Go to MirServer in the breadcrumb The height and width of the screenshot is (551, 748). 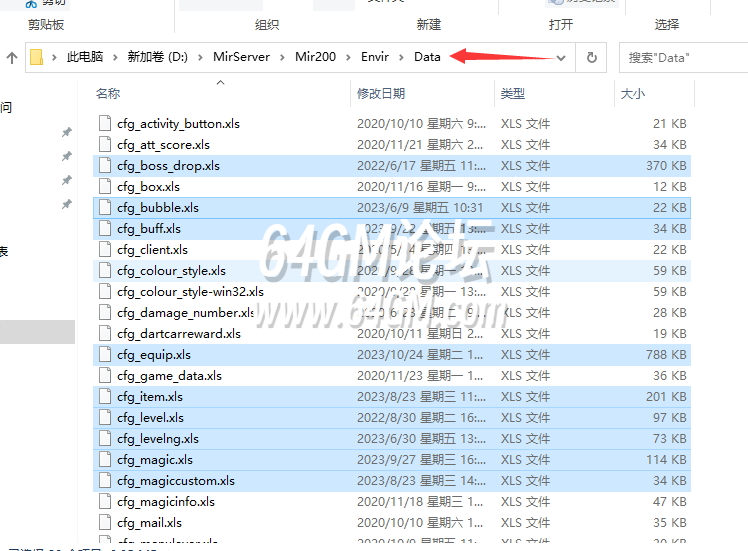click(x=241, y=57)
